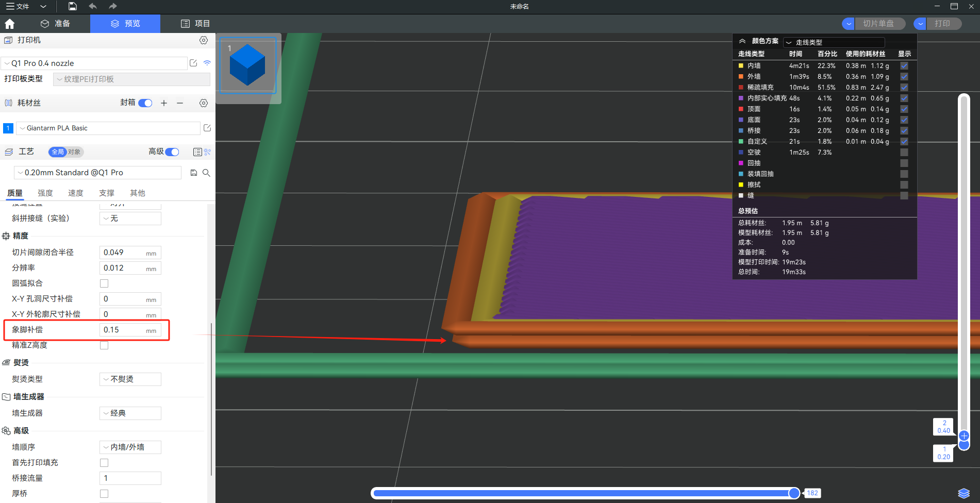The image size is (980, 503).
Task: Enable the 圆弧拟合 checkbox
Action: 104,283
